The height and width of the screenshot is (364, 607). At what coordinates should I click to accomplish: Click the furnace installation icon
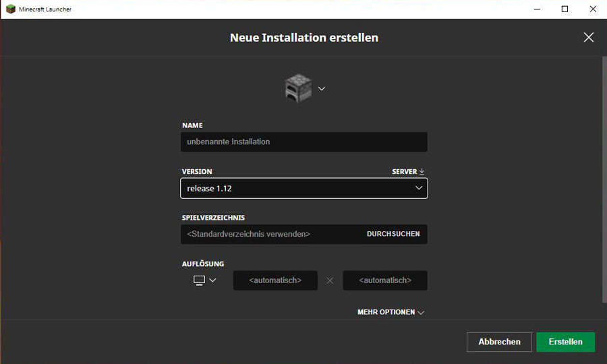[x=296, y=88]
